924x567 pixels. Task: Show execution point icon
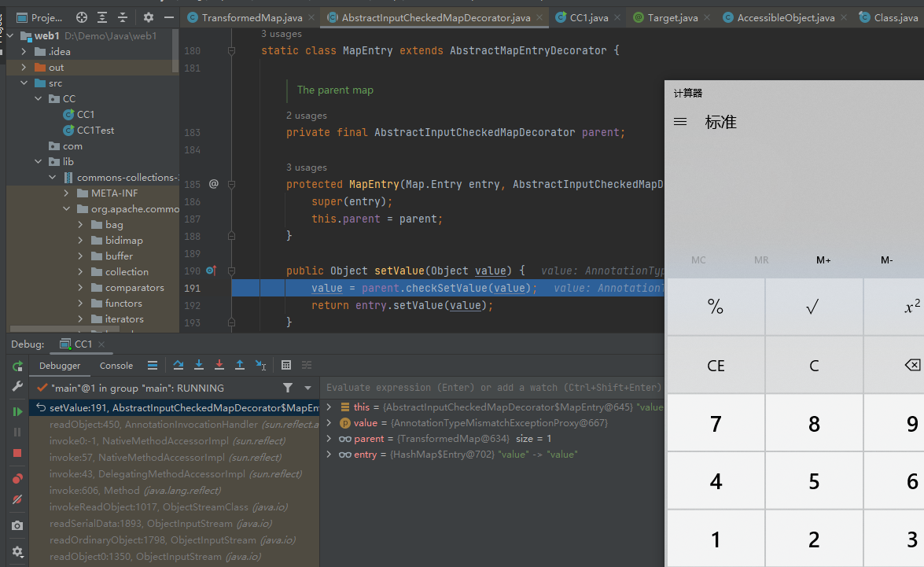152,366
